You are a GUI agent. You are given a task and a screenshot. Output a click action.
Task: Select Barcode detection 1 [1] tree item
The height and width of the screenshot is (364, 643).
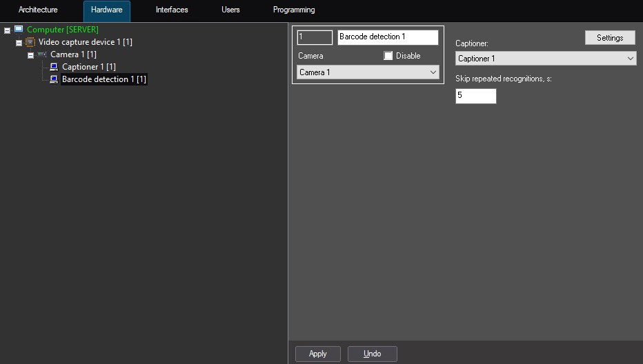pos(103,79)
